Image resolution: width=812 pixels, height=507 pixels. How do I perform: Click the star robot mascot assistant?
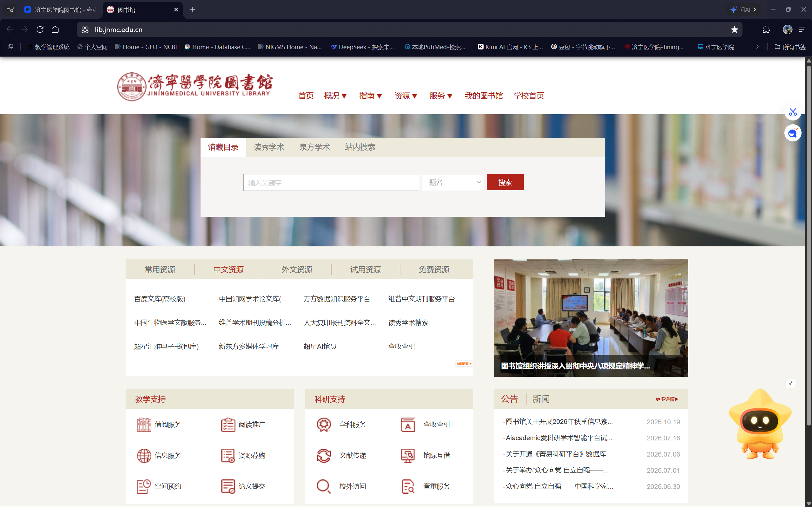point(760,425)
